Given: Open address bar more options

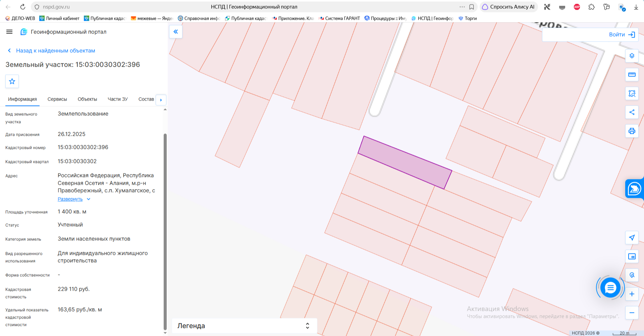Looking at the screenshot, I should coord(462,7).
